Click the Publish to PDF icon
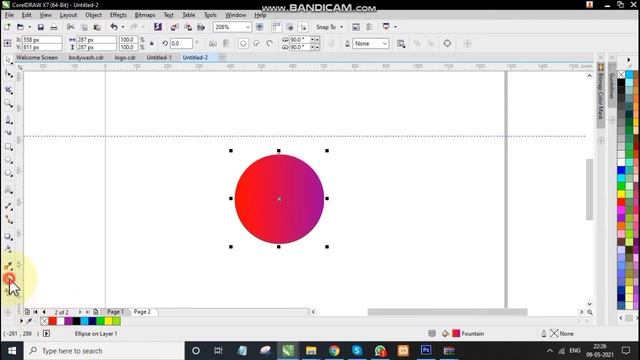 201,27
